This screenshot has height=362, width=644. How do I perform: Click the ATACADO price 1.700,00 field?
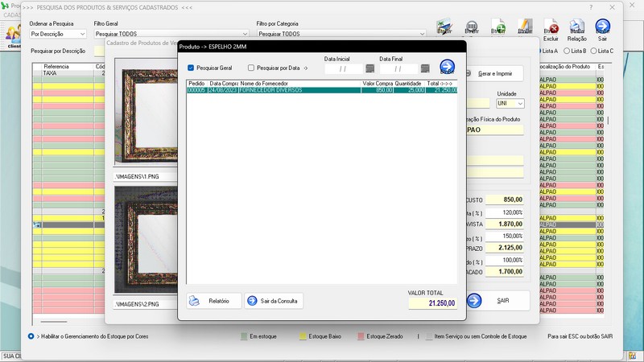505,272
